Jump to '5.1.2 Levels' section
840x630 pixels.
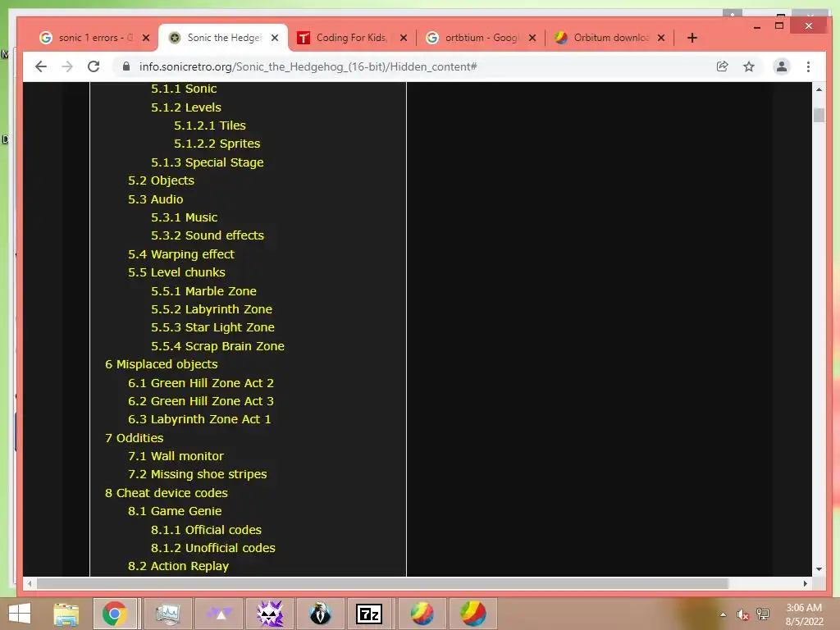click(x=186, y=107)
